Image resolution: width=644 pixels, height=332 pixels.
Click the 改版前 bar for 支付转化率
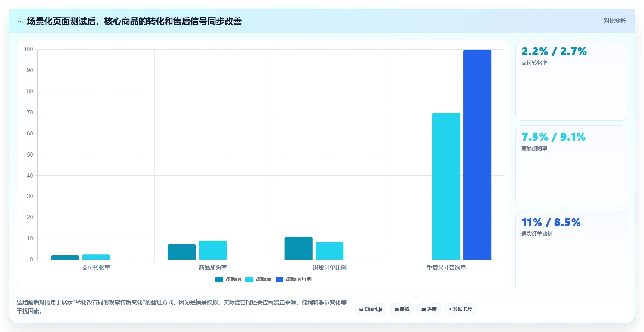pos(65,258)
